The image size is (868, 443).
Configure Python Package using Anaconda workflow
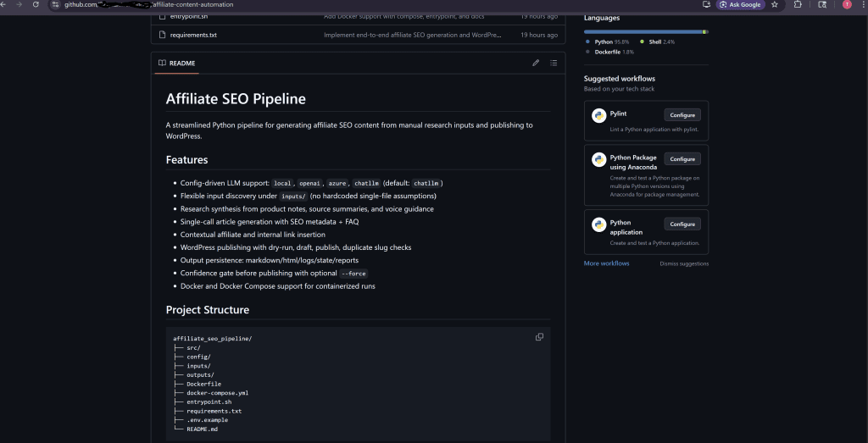pyautogui.click(x=682, y=158)
